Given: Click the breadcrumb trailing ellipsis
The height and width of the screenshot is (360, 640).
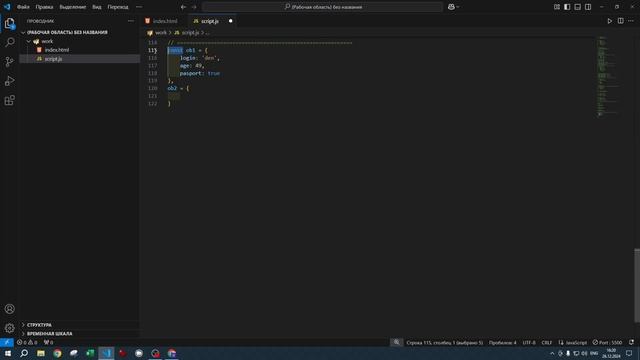Looking at the screenshot, I should 207,33.
